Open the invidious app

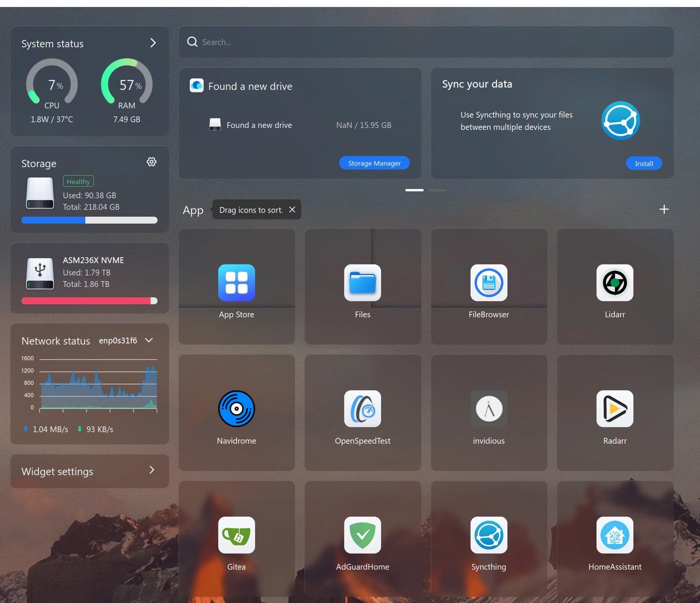point(488,409)
